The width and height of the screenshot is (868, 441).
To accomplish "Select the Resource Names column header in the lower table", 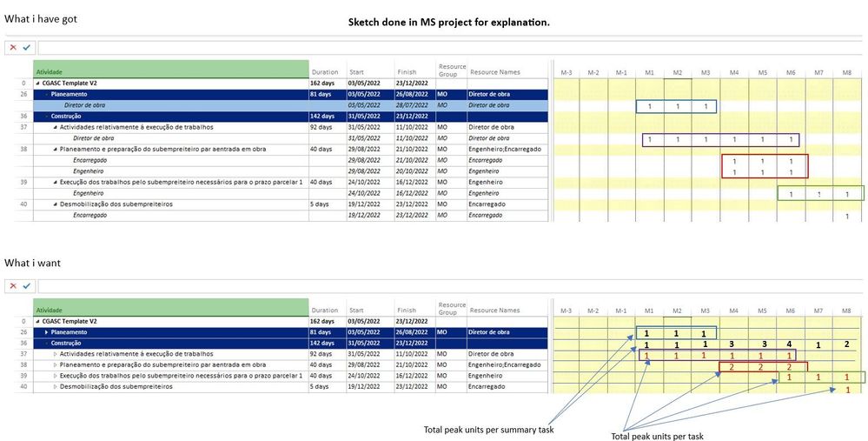I will (507, 308).
